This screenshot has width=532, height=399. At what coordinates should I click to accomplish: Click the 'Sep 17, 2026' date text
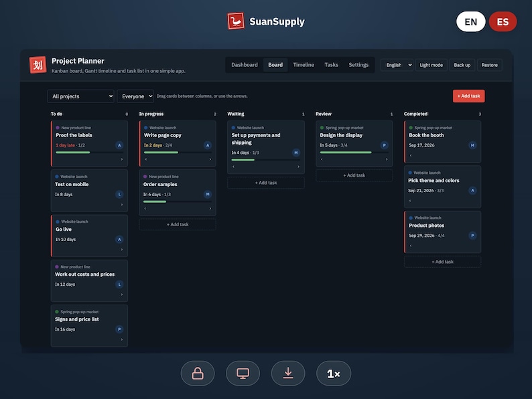pyautogui.click(x=421, y=145)
